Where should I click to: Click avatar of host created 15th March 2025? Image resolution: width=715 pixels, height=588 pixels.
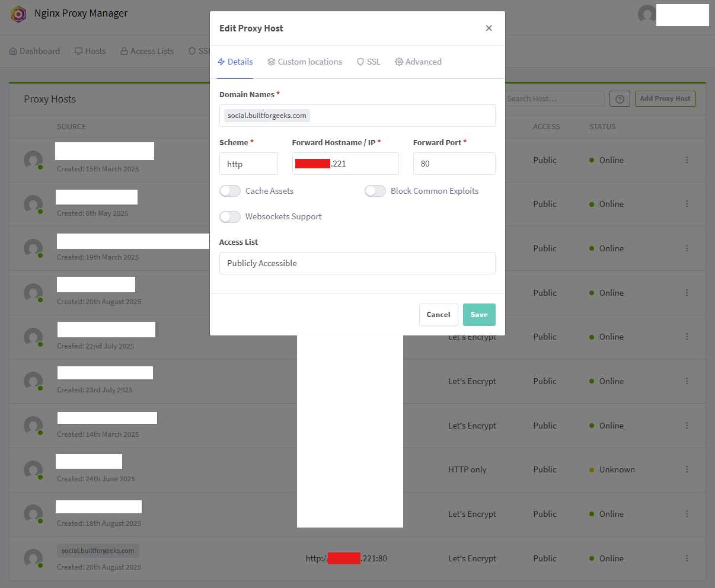click(33, 160)
